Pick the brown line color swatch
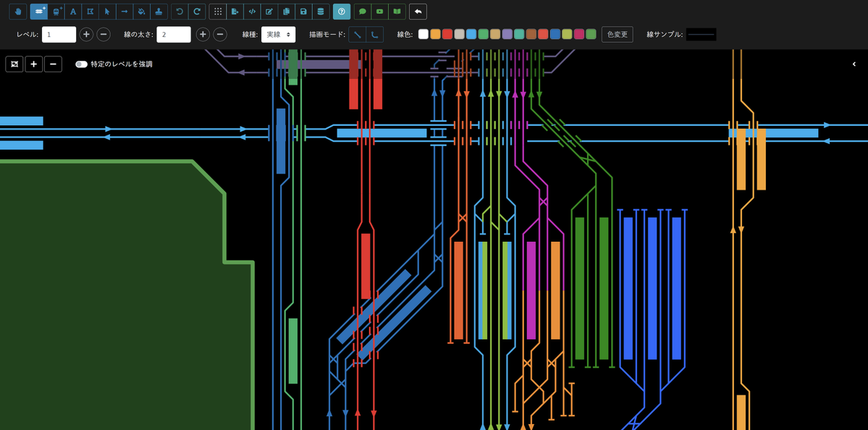 click(531, 34)
